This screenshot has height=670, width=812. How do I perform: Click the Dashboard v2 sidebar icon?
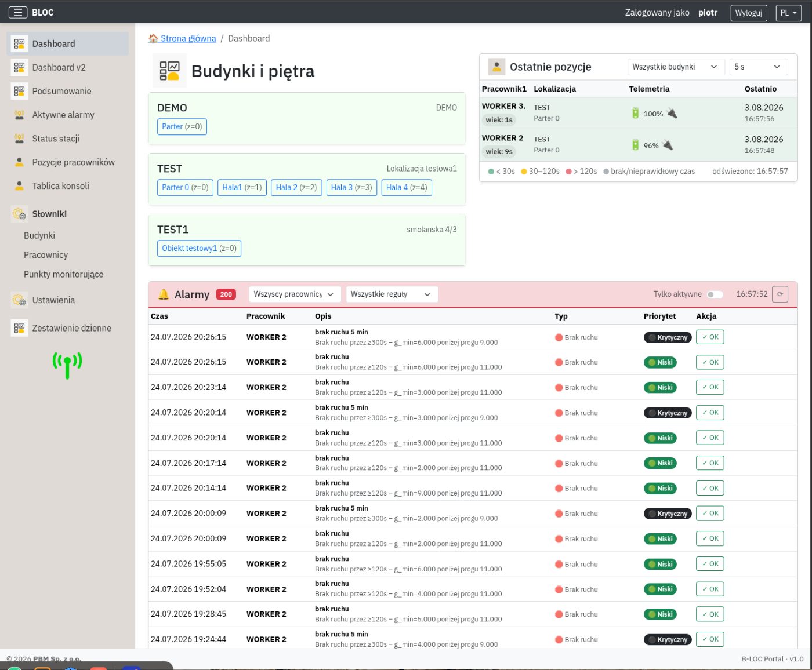19,67
